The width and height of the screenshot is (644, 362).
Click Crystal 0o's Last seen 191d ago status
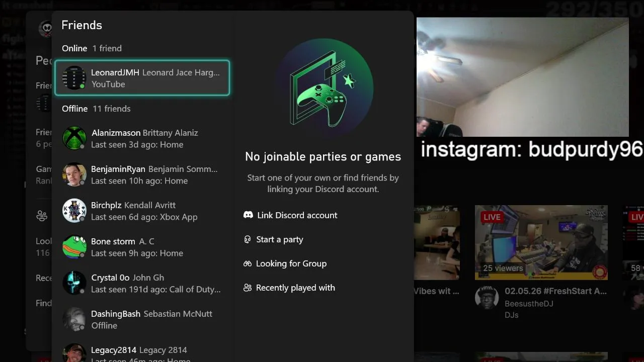[156, 289]
